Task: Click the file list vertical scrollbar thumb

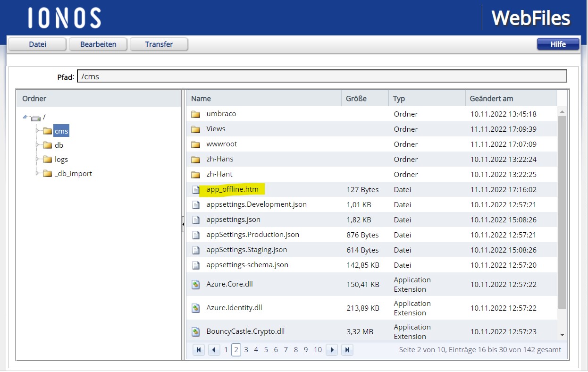Action: pyautogui.click(x=562, y=212)
